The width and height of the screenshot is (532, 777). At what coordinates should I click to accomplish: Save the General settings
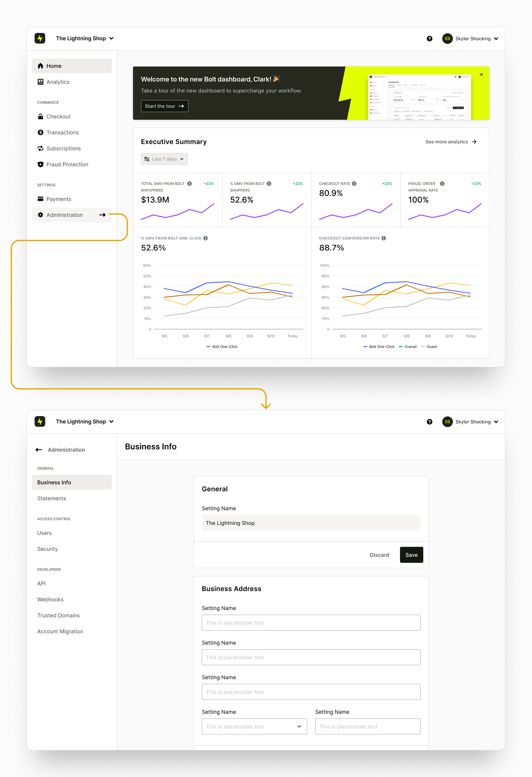pos(411,555)
